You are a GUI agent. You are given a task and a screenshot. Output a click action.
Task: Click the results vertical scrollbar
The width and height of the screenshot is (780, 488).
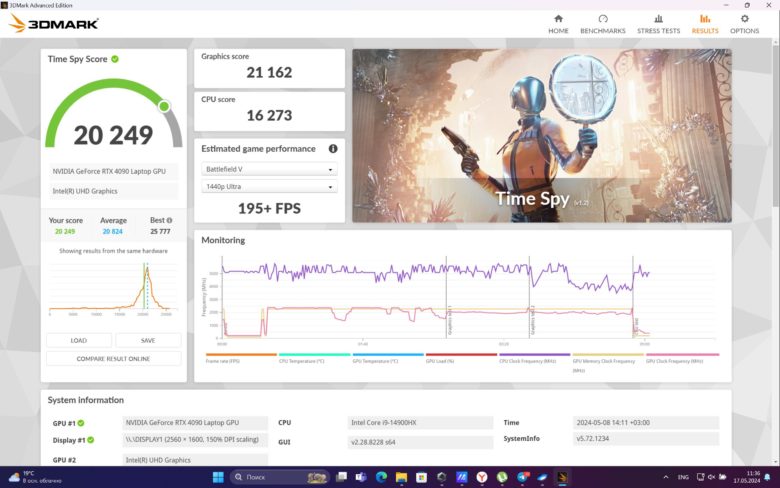(x=776, y=124)
